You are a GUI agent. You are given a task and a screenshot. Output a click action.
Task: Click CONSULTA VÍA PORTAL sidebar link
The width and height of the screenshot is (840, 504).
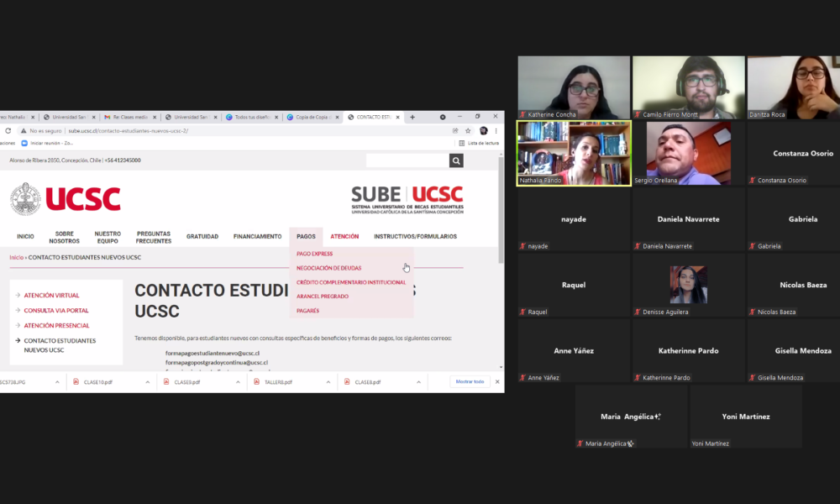(x=56, y=310)
